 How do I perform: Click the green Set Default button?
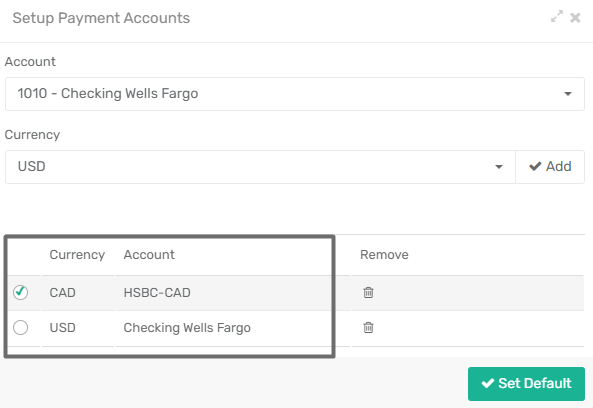pos(526,383)
